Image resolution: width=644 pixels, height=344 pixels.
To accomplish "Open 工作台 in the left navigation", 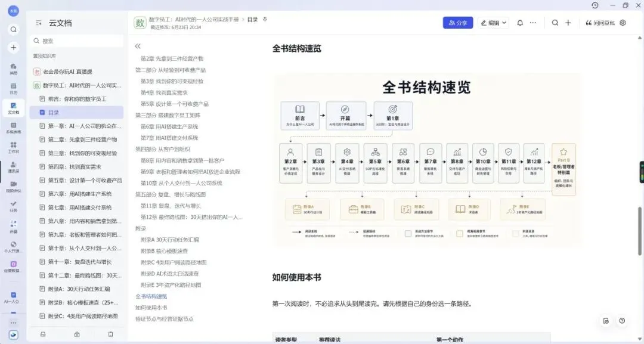I will click(14, 147).
